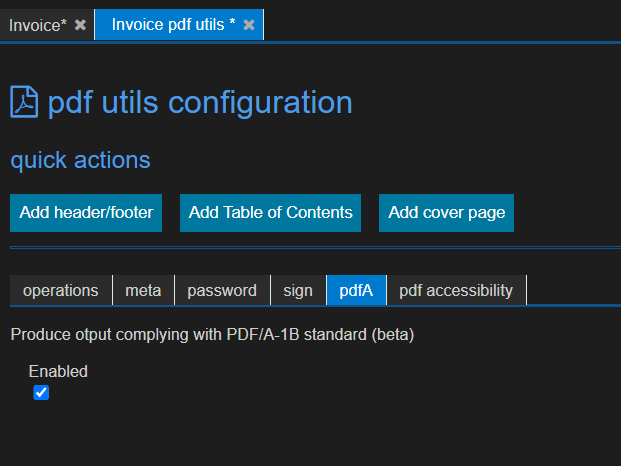
Task: Click empty tab strip right of pdf accessibility
Action: [573, 290]
